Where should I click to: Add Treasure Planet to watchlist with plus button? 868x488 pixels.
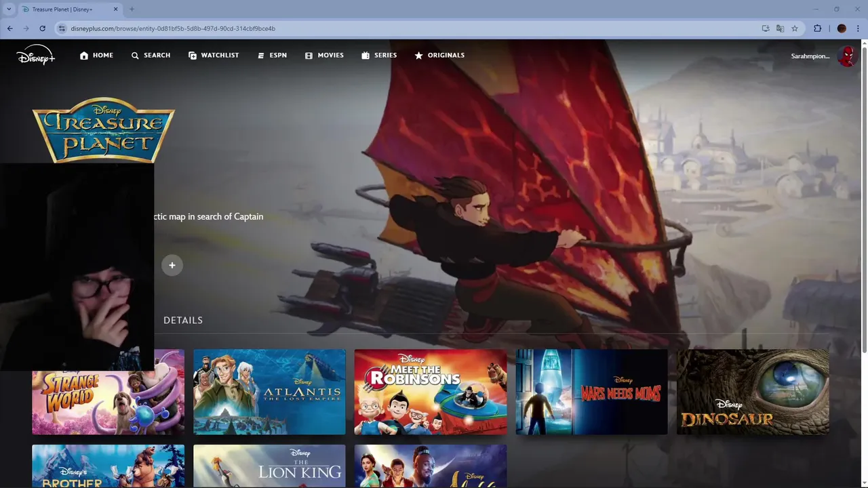pyautogui.click(x=172, y=265)
